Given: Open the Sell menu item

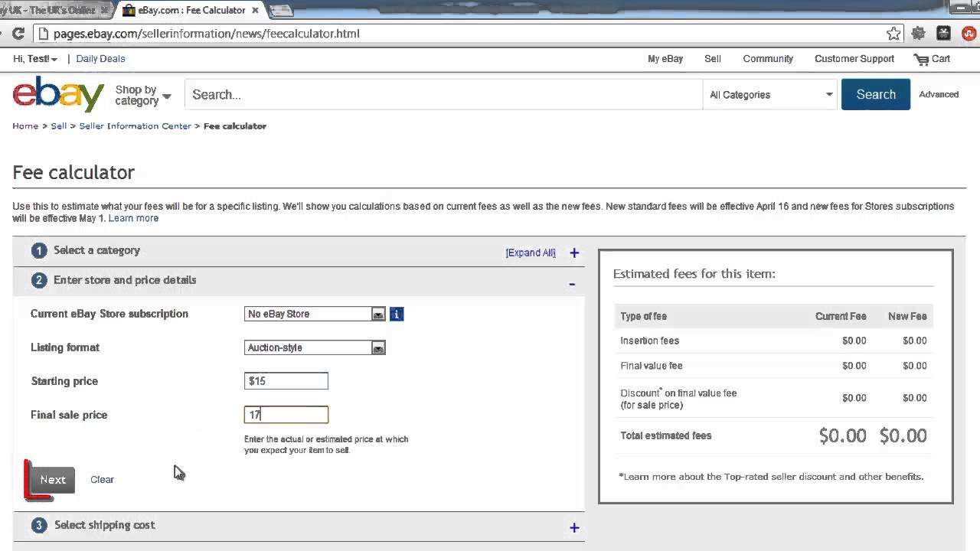Looking at the screenshot, I should click(713, 59).
